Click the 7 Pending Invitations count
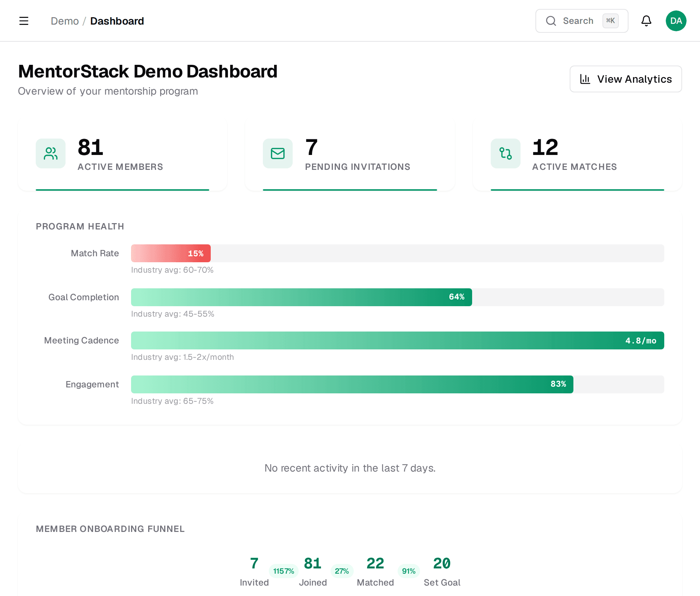This screenshot has width=700, height=596. [x=311, y=148]
